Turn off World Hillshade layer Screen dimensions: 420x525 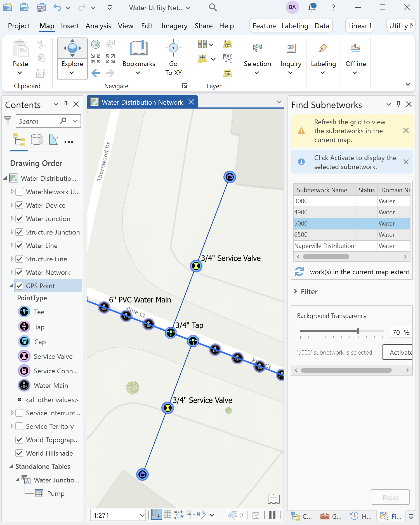[19, 453]
